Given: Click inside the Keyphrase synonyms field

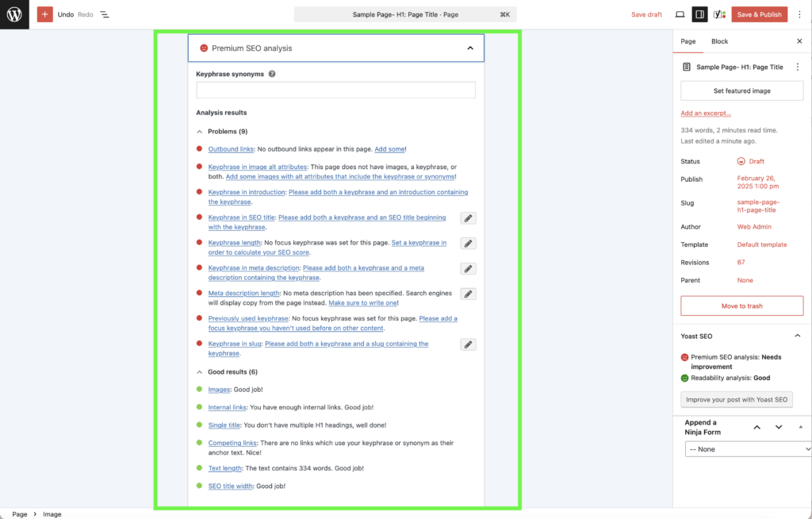Looking at the screenshot, I should tap(335, 90).
